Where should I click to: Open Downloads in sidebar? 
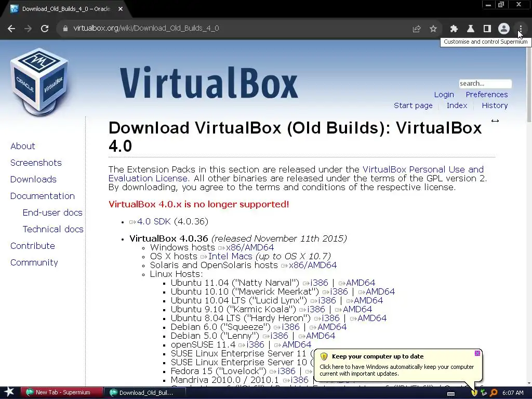pos(33,179)
